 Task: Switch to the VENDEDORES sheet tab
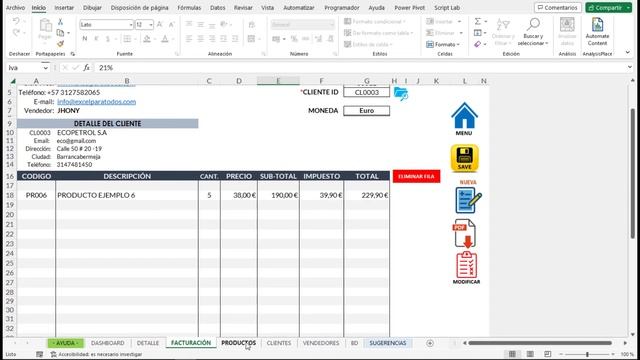click(x=321, y=343)
